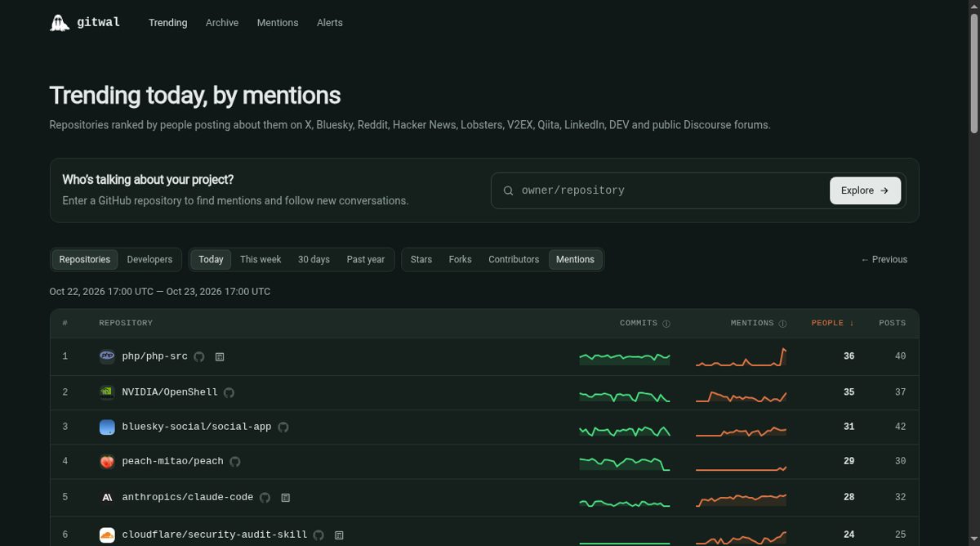This screenshot has width=980, height=546.
Task: Select the Today time range
Action: coord(211,259)
